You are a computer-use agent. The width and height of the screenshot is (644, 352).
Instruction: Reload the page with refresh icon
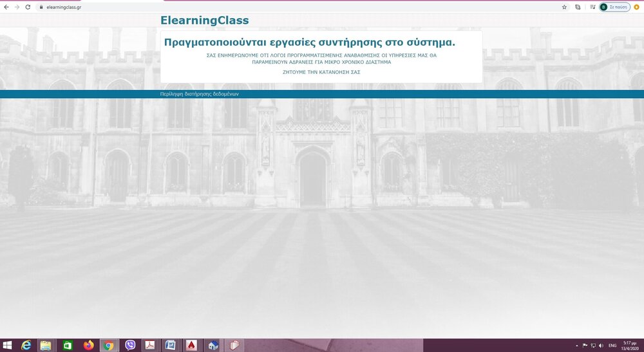[28, 7]
